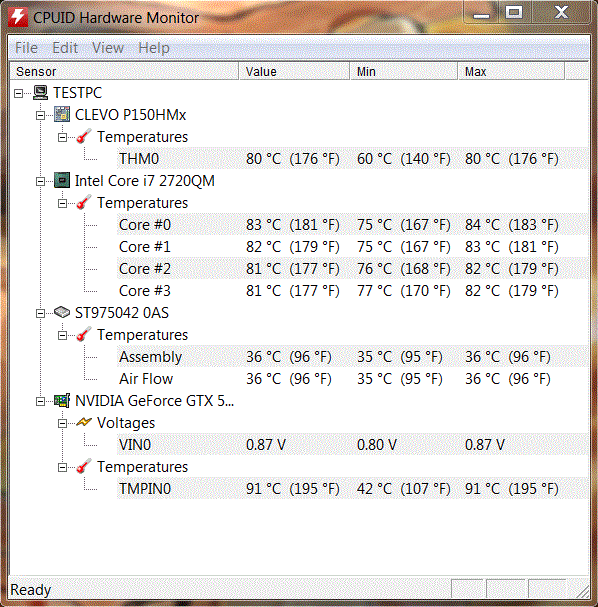Click the CLEVO P150HMx motherboard icon
The width and height of the screenshot is (598, 607).
click(62, 115)
